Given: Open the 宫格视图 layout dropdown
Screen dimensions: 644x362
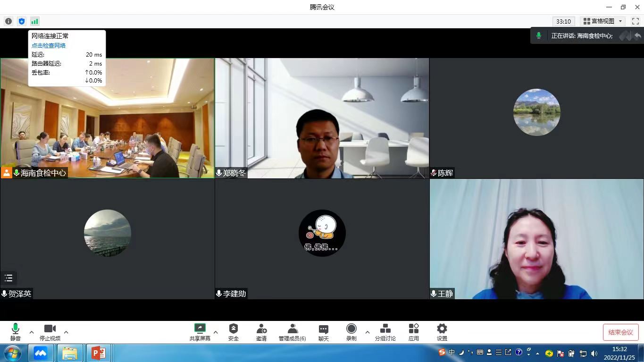Looking at the screenshot, I should pyautogui.click(x=603, y=21).
